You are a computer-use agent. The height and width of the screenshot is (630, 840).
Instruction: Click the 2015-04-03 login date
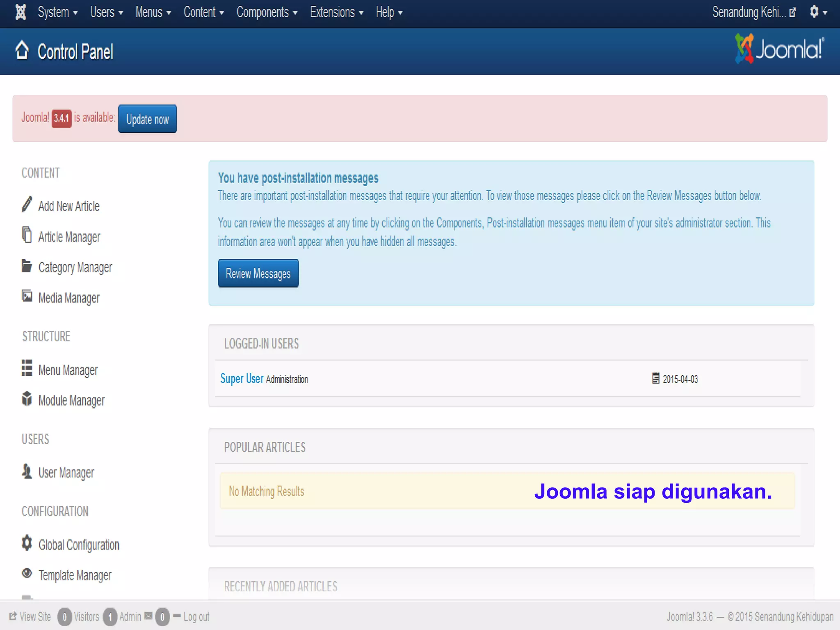tap(680, 379)
